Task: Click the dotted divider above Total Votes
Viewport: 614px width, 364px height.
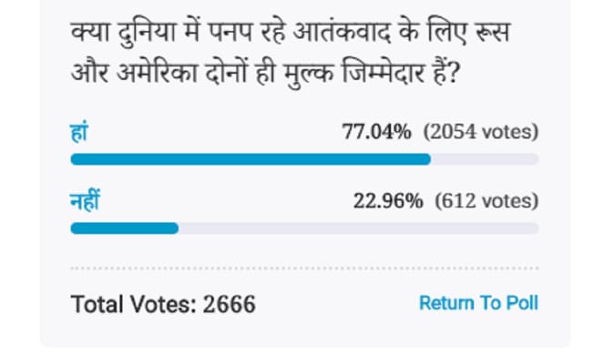Action: click(x=304, y=268)
